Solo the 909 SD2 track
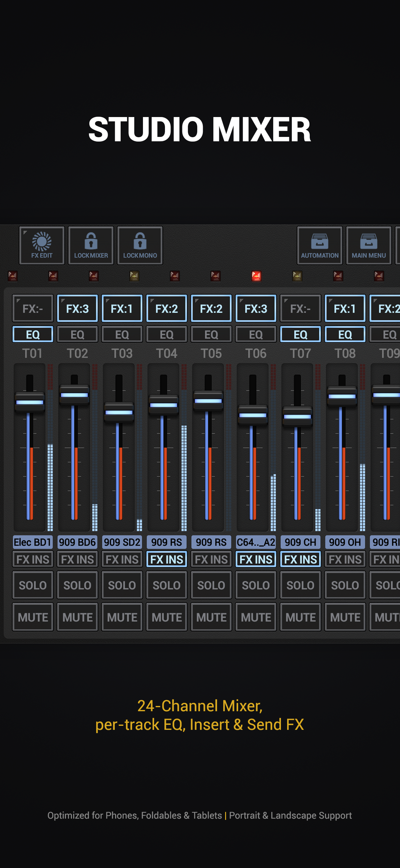 coord(122,585)
